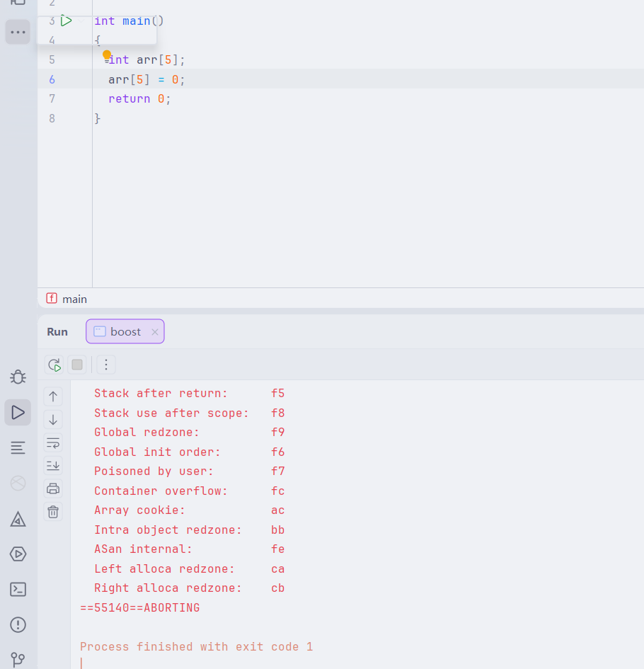Open the Services hexagon play icon
Viewport: 644px width, 669px height.
18,554
